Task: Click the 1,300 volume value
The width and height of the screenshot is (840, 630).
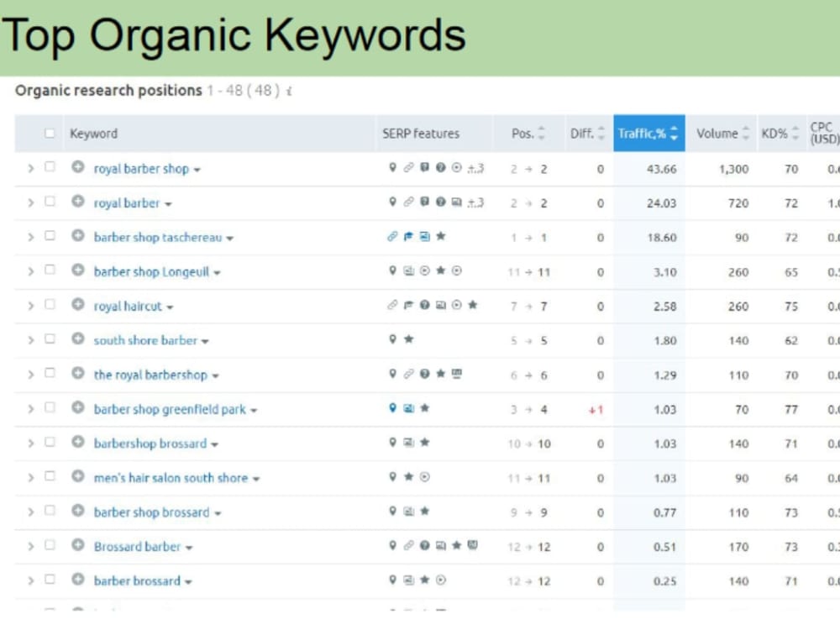Action: pos(733,170)
